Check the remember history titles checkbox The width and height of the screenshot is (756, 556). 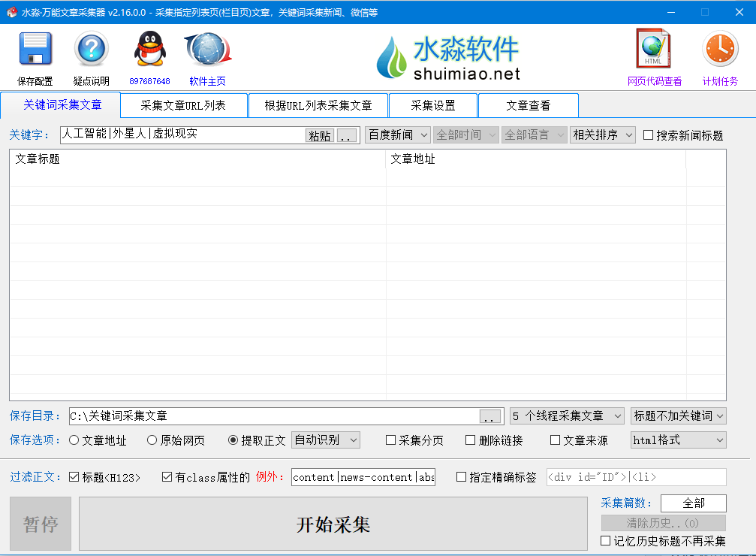click(x=606, y=541)
